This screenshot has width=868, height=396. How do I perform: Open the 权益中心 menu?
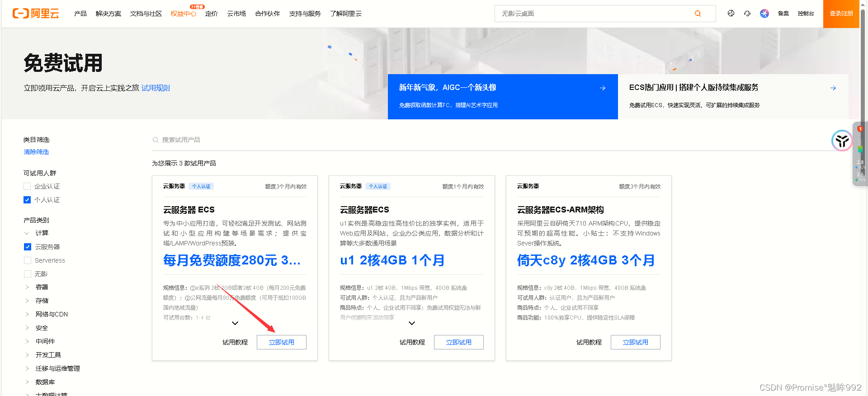pyautogui.click(x=184, y=14)
